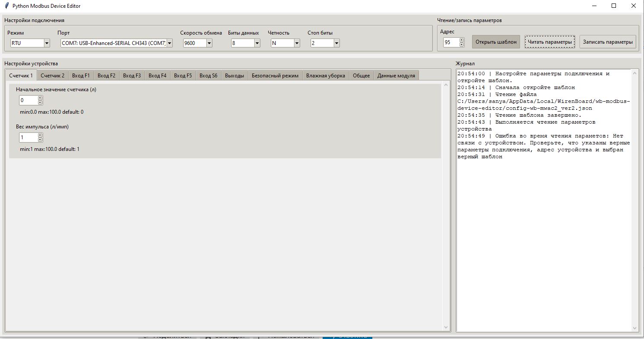This screenshot has width=644, height=339.
Task: Click the Читать параметры button
Action: click(549, 42)
